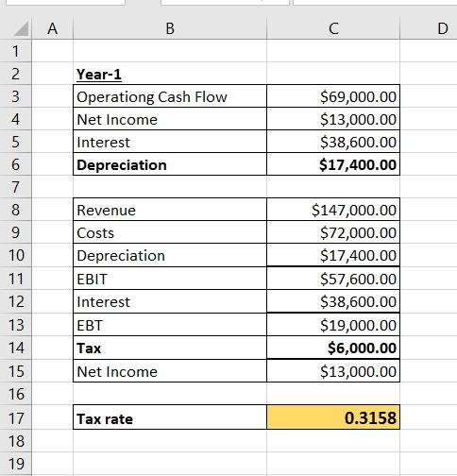Click the Costs label cell
The height and width of the screenshot is (476, 457).
(x=170, y=232)
